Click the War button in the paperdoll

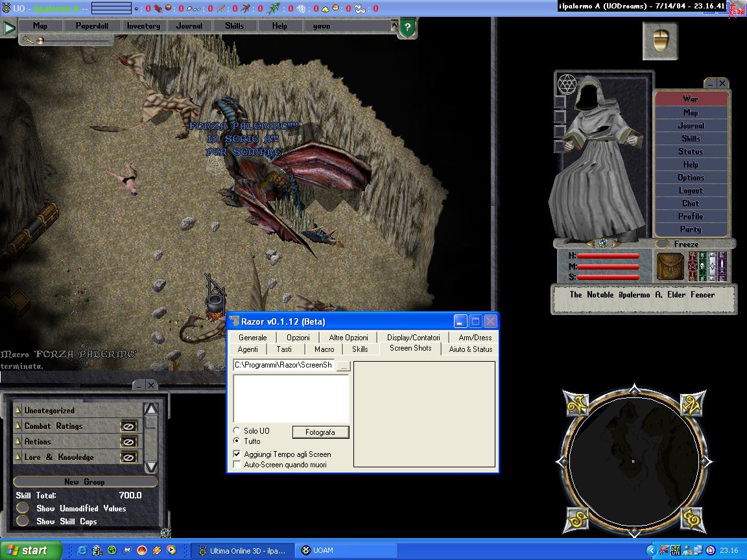coord(691,99)
